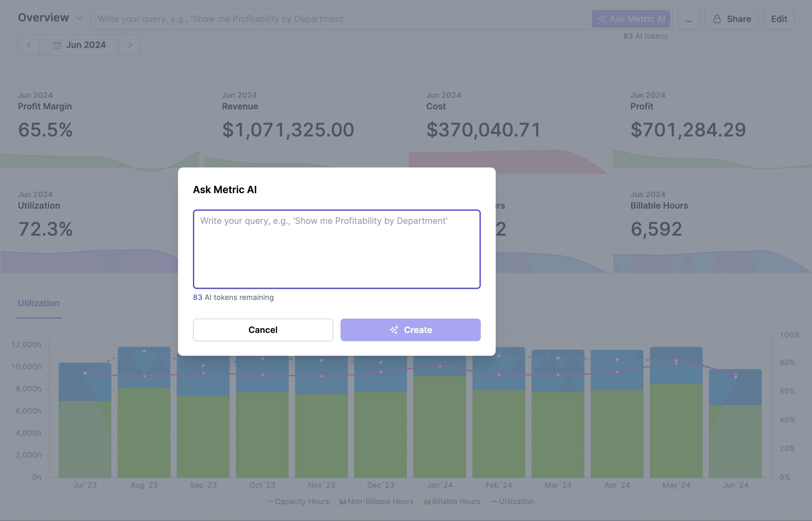Image resolution: width=812 pixels, height=521 pixels.
Task: Open the overflow menu with three dots
Action: (x=689, y=19)
